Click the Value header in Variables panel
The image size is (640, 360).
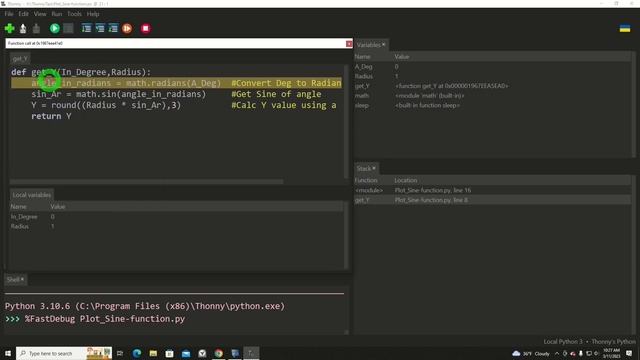pyautogui.click(x=402, y=57)
